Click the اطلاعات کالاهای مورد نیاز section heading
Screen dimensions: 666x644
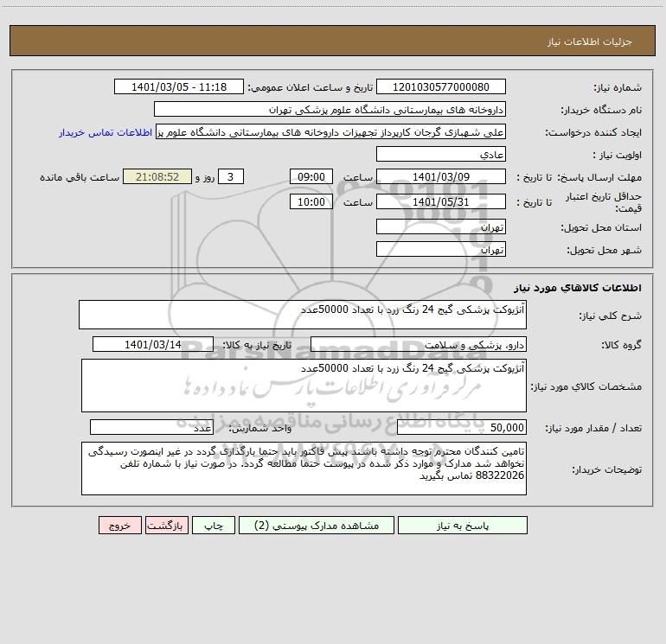coord(578,288)
